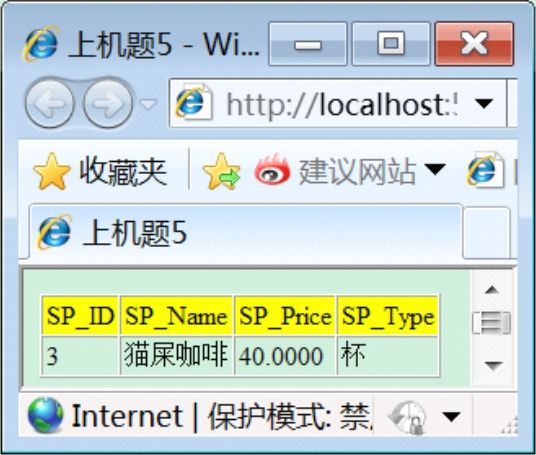Click the IE page icon in address bar
This screenshot has width=536, height=455.
tap(193, 103)
